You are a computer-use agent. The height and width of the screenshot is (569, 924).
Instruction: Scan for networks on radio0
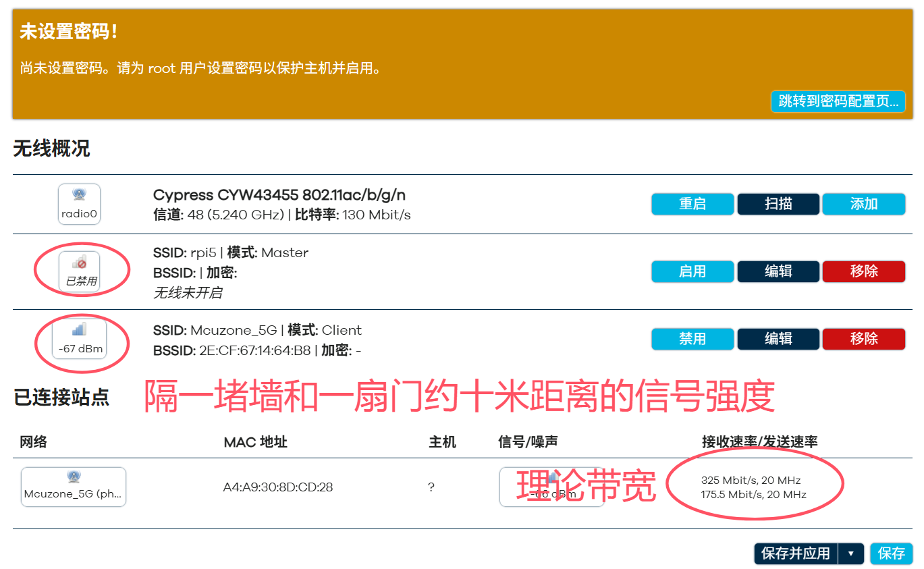778,204
